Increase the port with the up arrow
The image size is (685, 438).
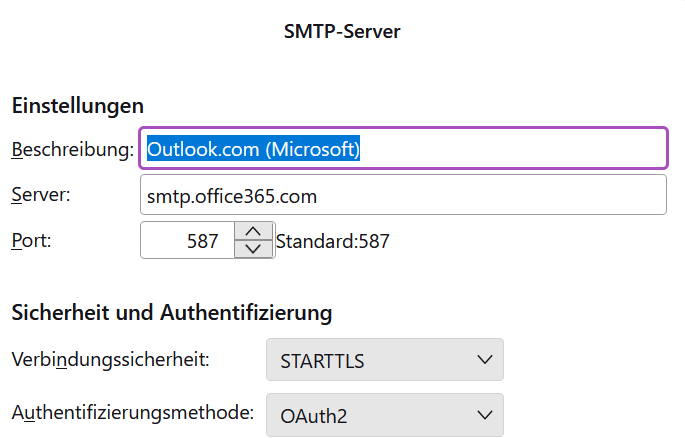point(254,231)
